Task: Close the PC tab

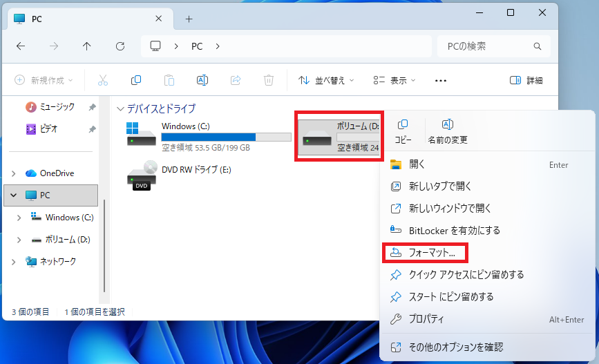Action: click(x=158, y=19)
